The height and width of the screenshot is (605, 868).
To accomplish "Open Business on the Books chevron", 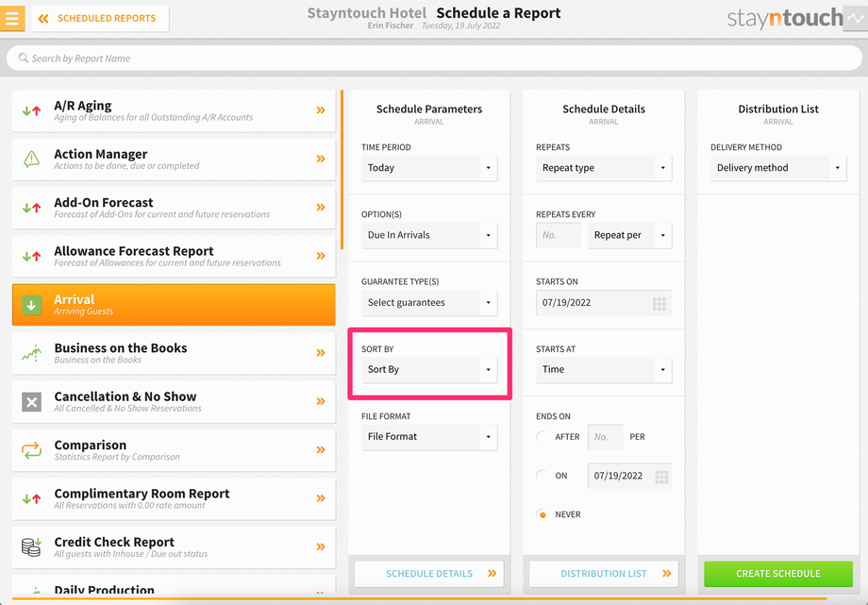I will click(321, 352).
